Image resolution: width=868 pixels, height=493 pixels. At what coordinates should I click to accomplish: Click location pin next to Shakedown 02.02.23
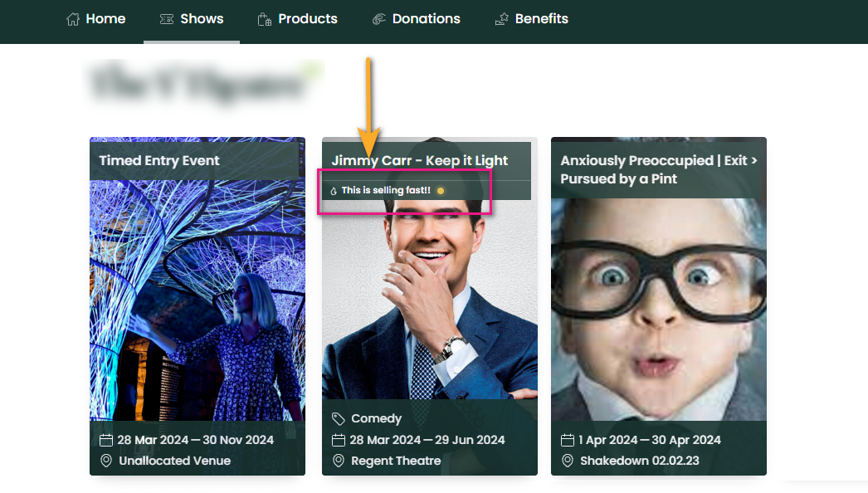568,461
